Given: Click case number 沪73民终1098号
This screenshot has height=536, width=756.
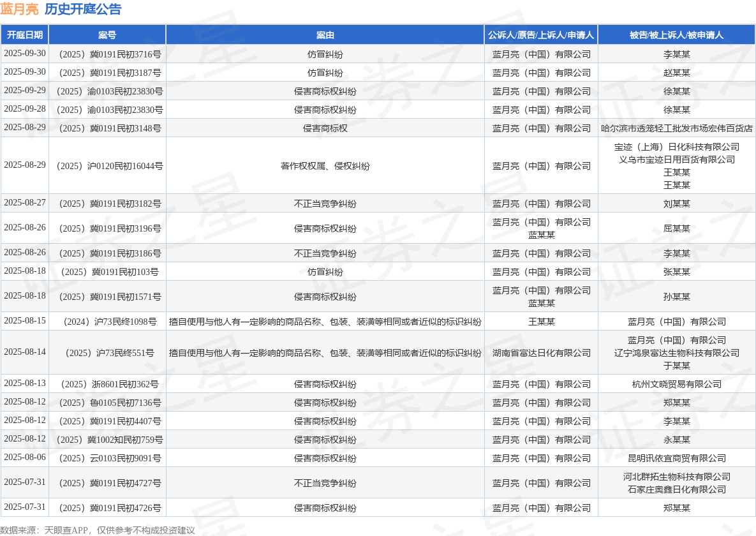Looking at the screenshot, I should point(110,322).
